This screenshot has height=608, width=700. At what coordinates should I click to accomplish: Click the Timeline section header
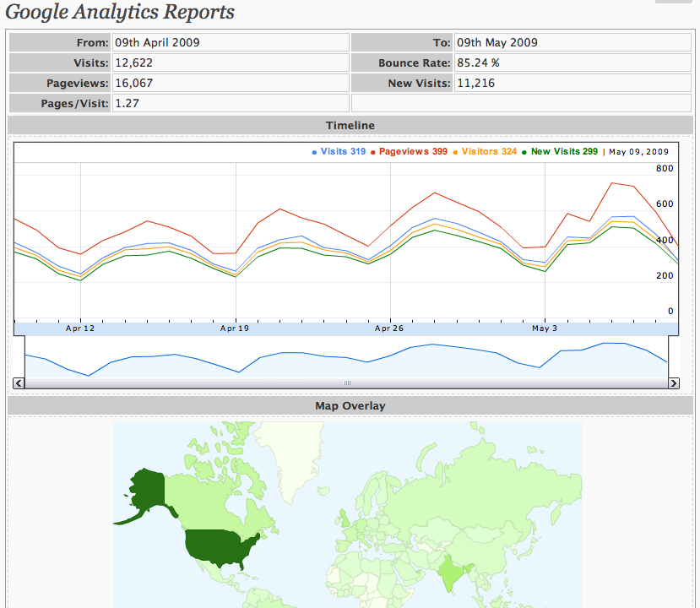[350, 126]
